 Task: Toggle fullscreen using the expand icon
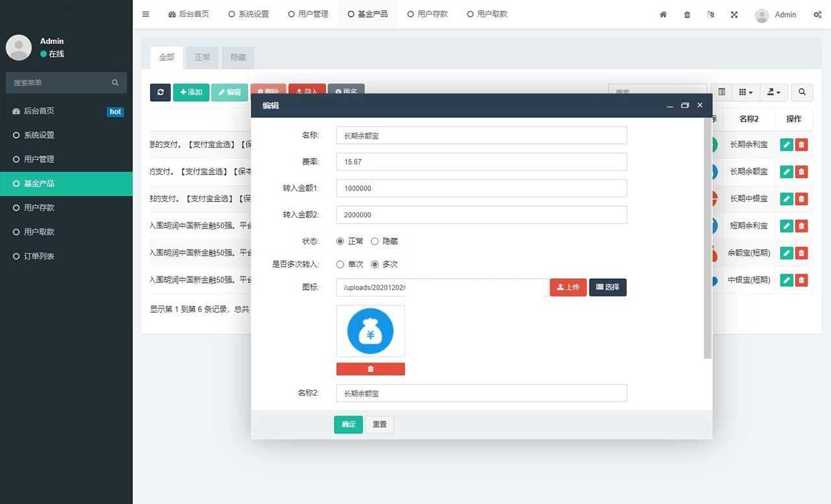[x=734, y=14]
